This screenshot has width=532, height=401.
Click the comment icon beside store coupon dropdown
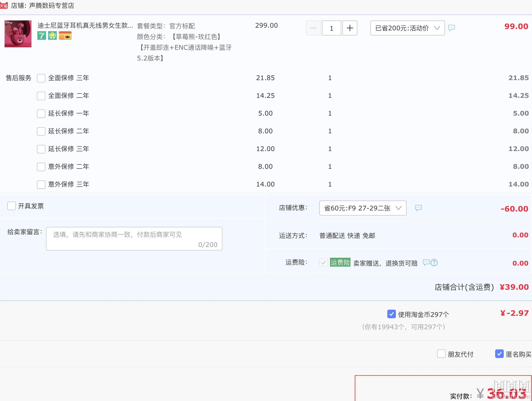point(418,208)
